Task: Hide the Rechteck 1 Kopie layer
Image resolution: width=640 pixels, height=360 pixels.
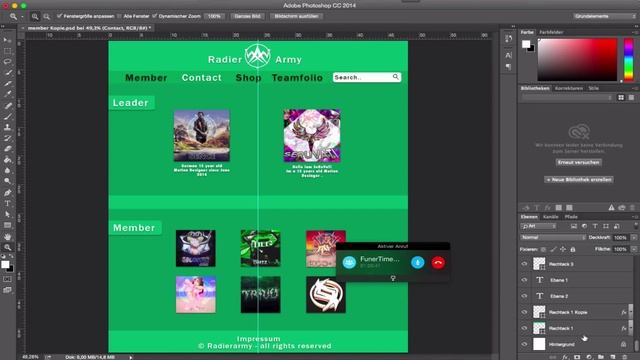Action: (x=524, y=312)
